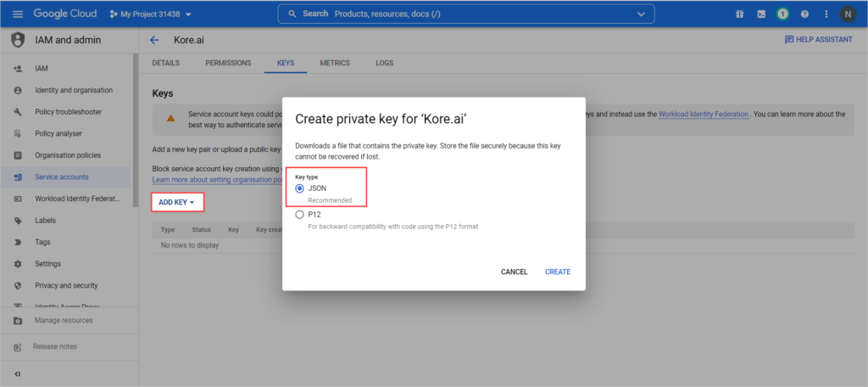Open the notifications badge icon
This screenshot has width=868, height=387.
(x=783, y=14)
